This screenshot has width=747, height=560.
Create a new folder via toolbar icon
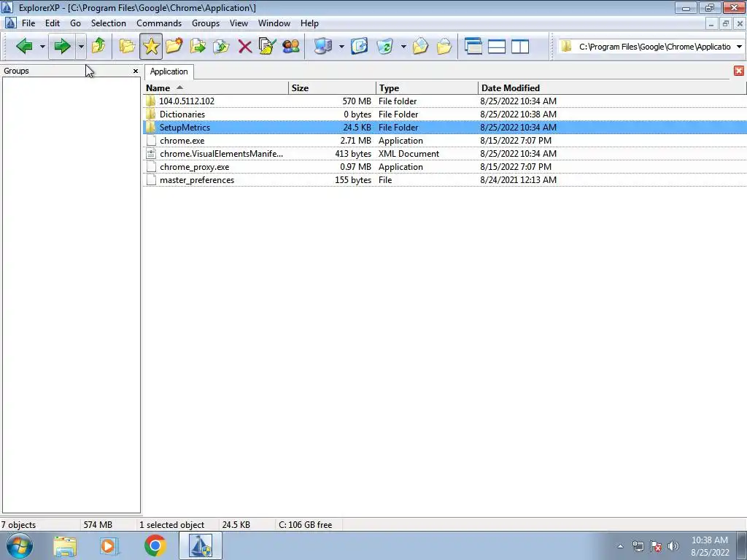coord(174,46)
